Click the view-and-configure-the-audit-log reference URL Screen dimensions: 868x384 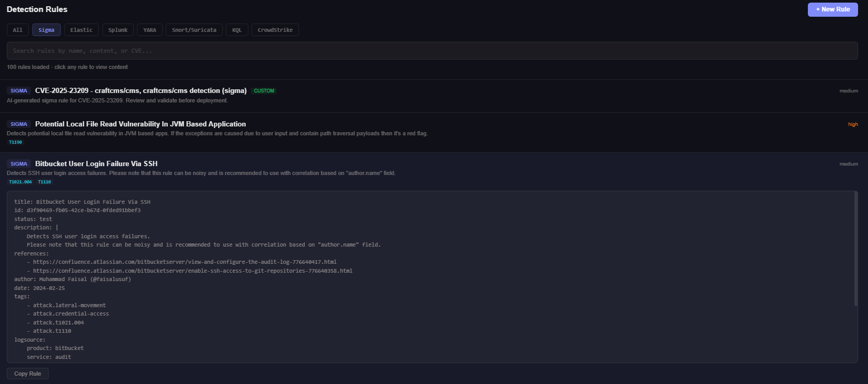(185, 262)
